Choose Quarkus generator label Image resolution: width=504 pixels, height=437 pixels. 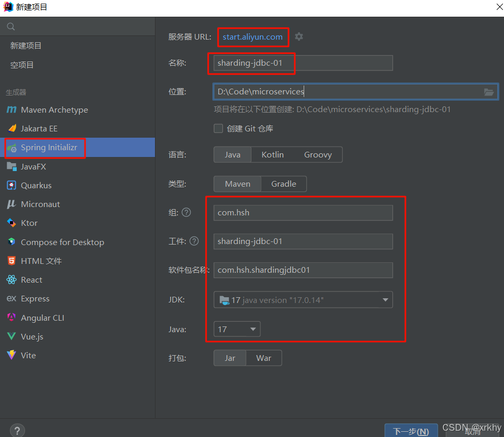(36, 186)
